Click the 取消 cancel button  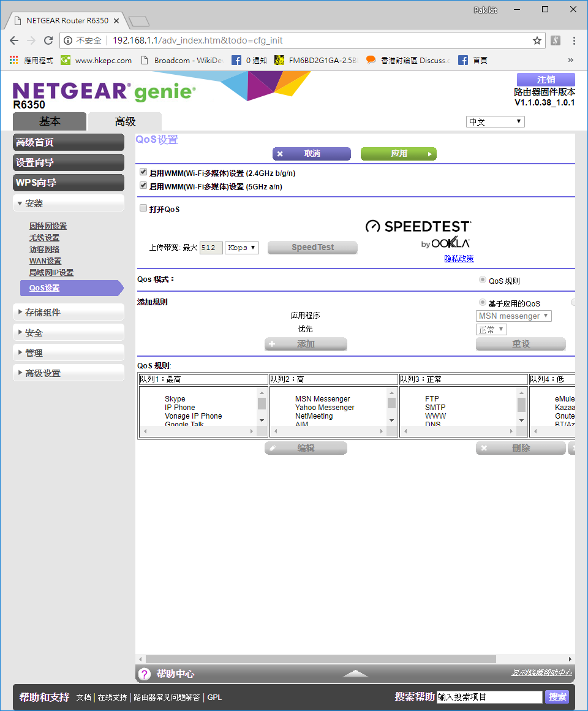pyautogui.click(x=312, y=154)
